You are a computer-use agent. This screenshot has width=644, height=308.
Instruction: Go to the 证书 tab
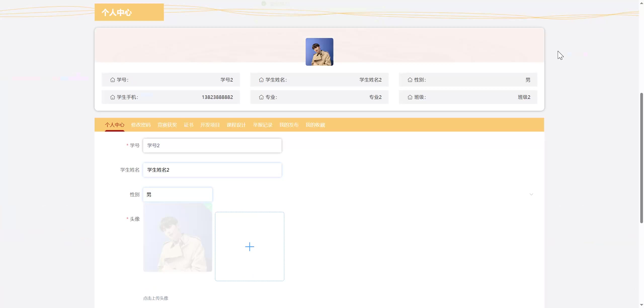188,125
